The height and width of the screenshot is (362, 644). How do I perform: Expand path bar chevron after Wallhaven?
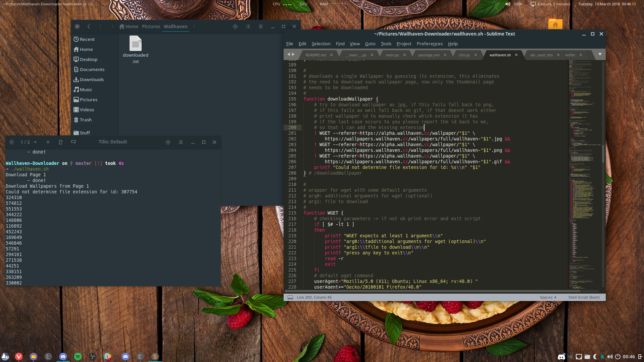click(x=194, y=26)
